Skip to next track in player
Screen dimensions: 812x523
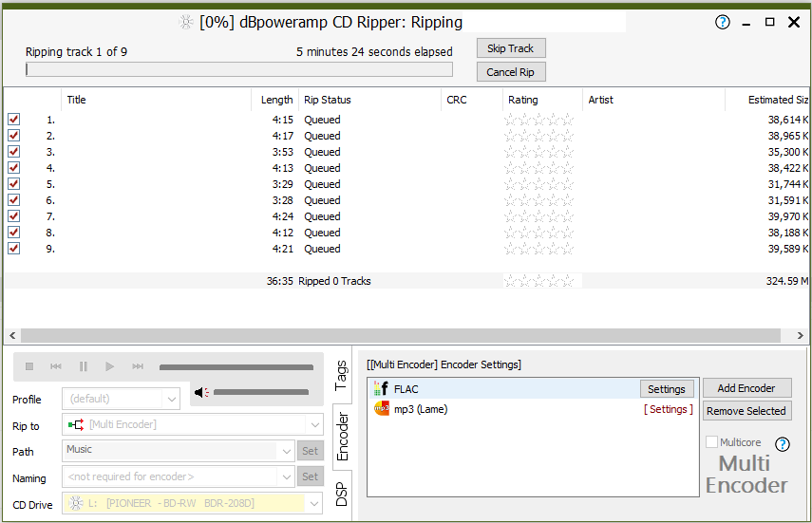(138, 366)
